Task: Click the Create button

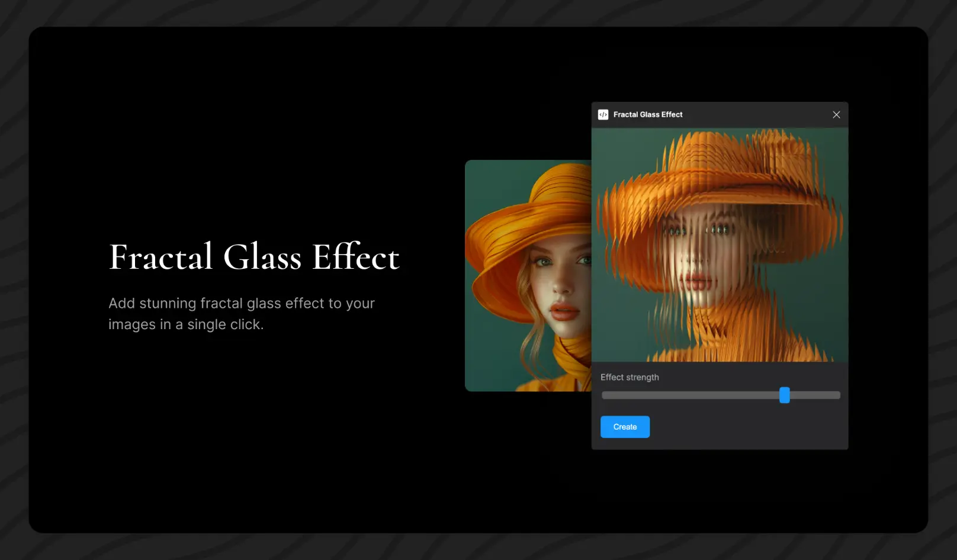Action: point(625,427)
